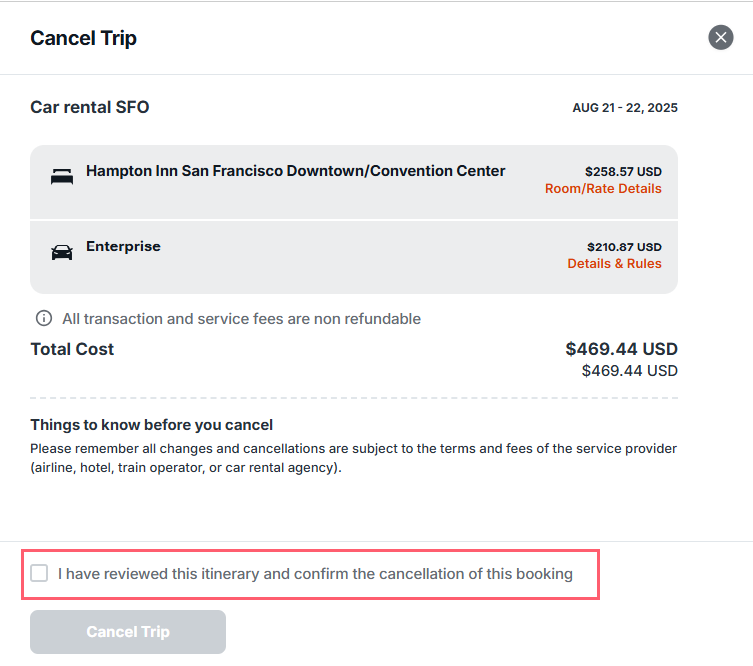The width and height of the screenshot is (753, 666).
Task: Click the Cancel Trip dialog title
Action: tap(84, 38)
